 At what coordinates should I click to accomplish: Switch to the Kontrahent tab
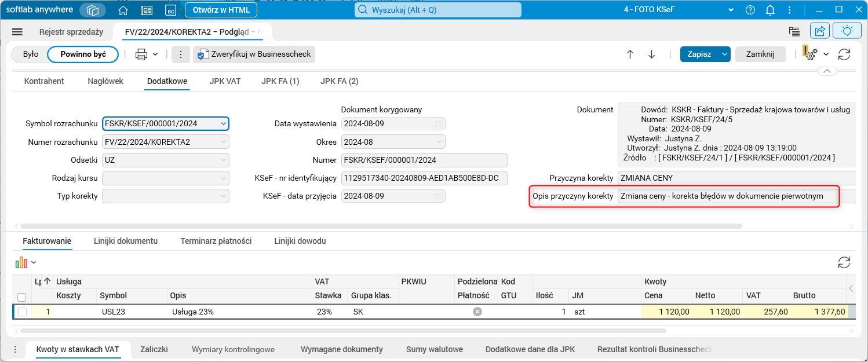click(x=44, y=81)
